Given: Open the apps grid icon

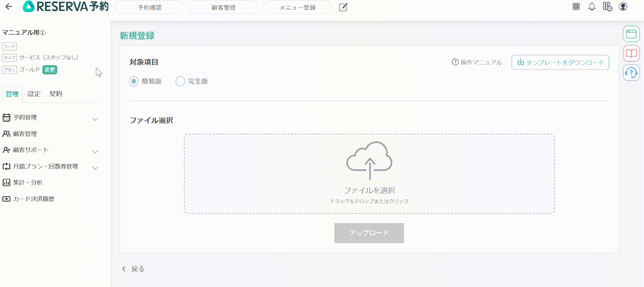Looking at the screenshot, I should click(577, 7).
